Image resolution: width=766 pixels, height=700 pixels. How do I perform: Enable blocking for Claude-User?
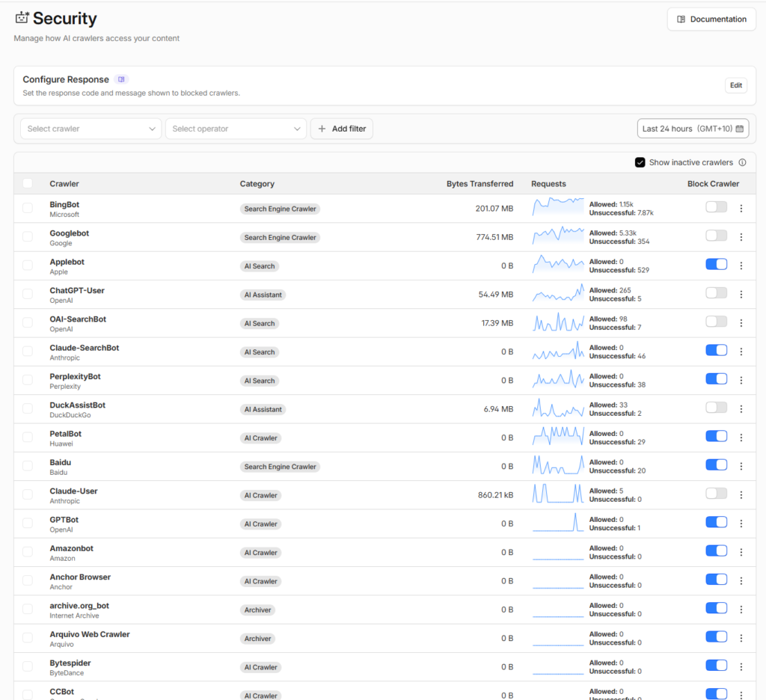tap(716, 494)
